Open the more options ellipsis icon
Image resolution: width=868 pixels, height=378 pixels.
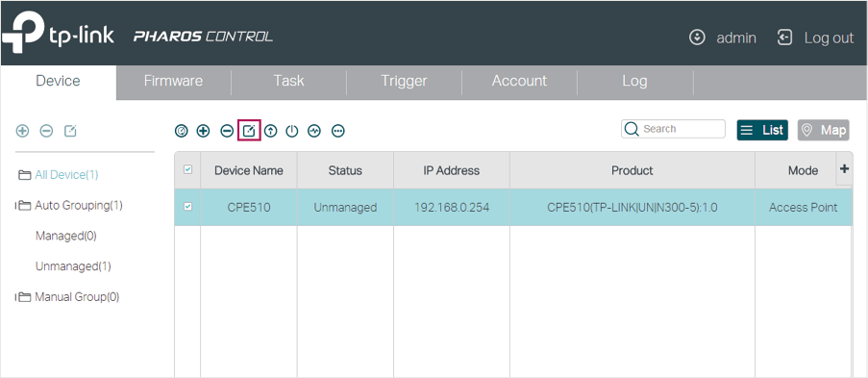[337, 132]
